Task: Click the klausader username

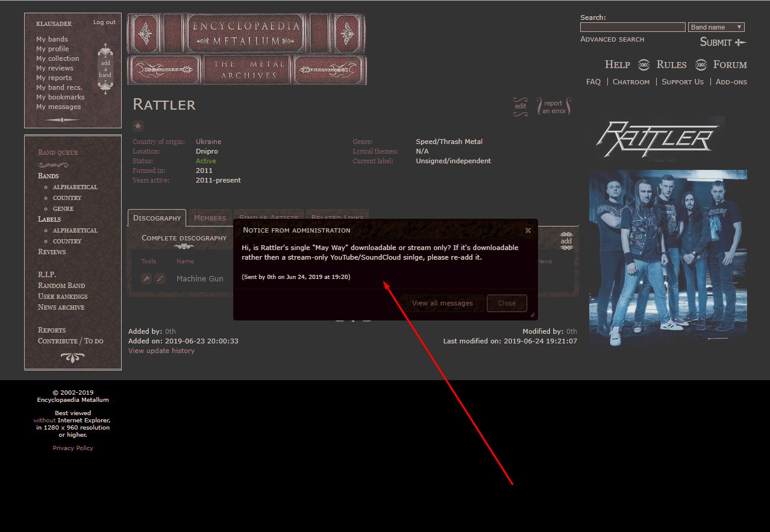Action: click(54, 24)
